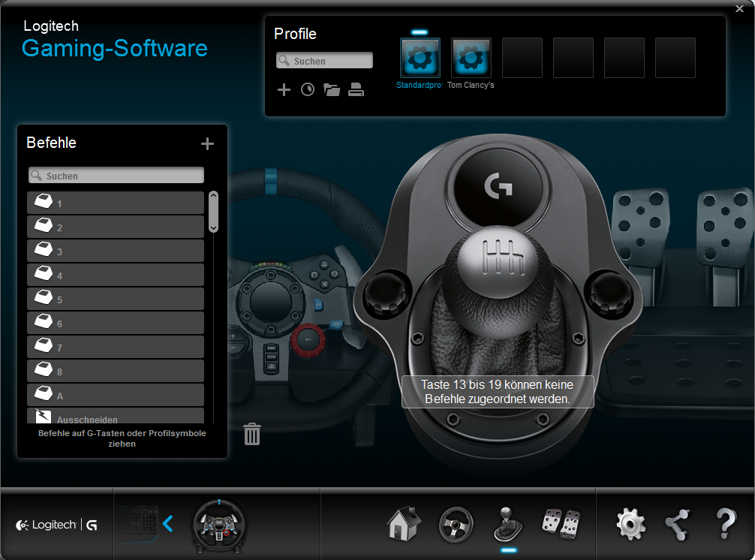Click the Logitech G logo
755x560 pixels.
click(57, 525)
